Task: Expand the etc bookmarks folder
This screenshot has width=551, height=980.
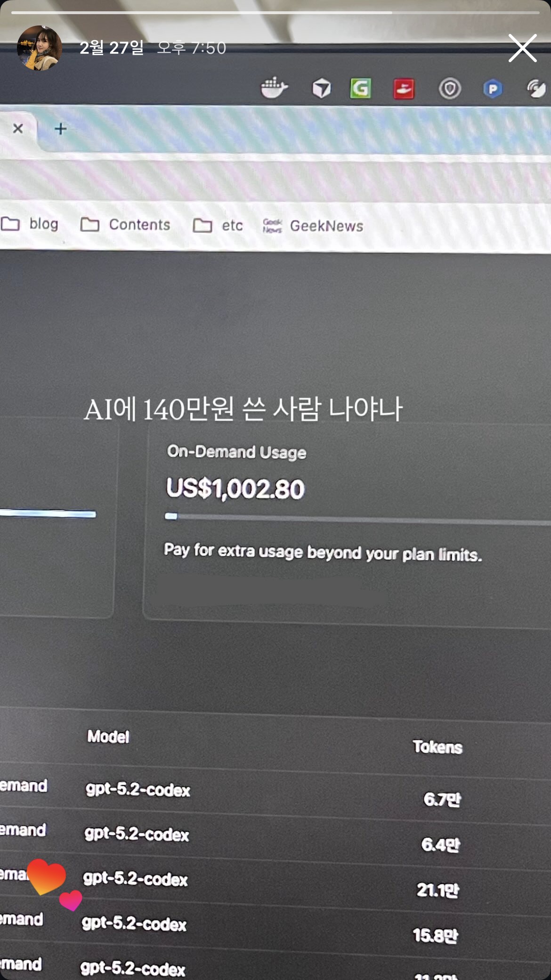Action: point(218,226)
